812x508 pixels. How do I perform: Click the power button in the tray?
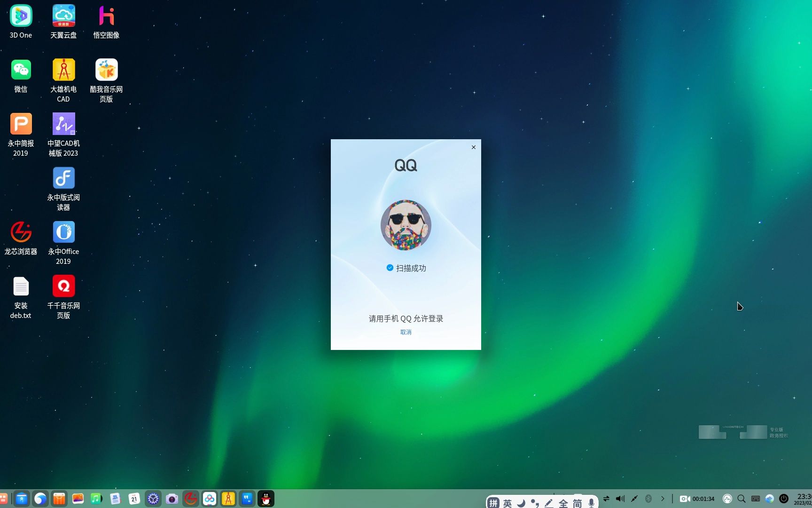(x=784, y=499)
